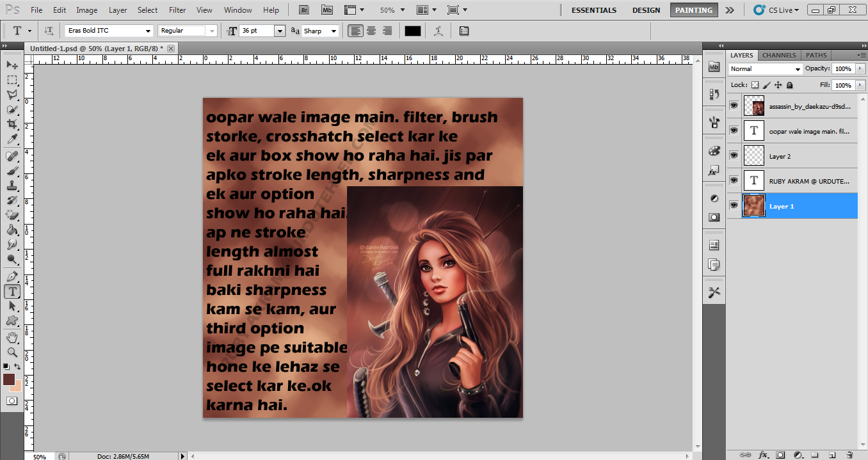Select the History Brush tool
Viewport: 868px width, 460px height.
tap(12, 200)
